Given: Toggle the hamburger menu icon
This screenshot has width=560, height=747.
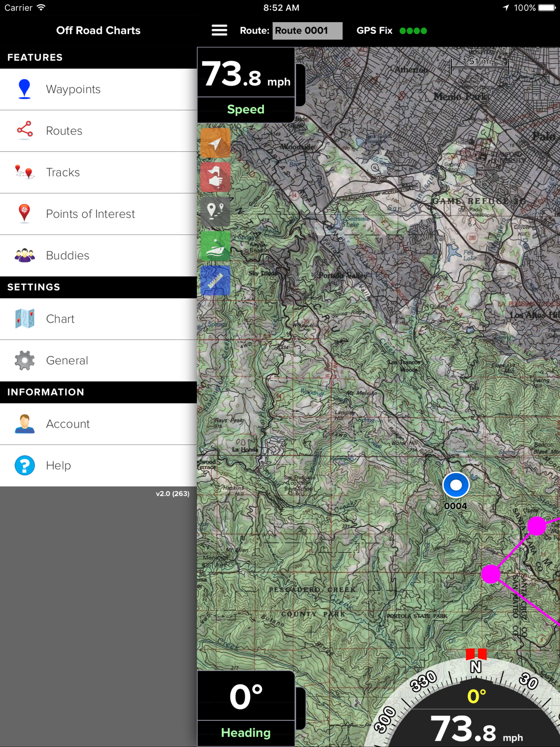Looking at the screenshot, I should pyautogui.click(x=219, y=30).
